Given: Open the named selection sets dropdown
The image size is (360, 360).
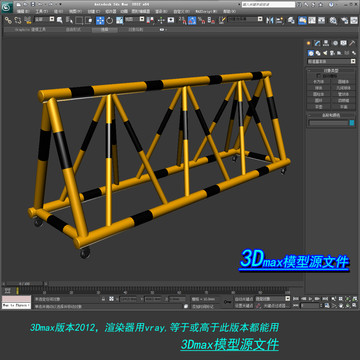Looking at the screenshot, I should coord(246,19).
